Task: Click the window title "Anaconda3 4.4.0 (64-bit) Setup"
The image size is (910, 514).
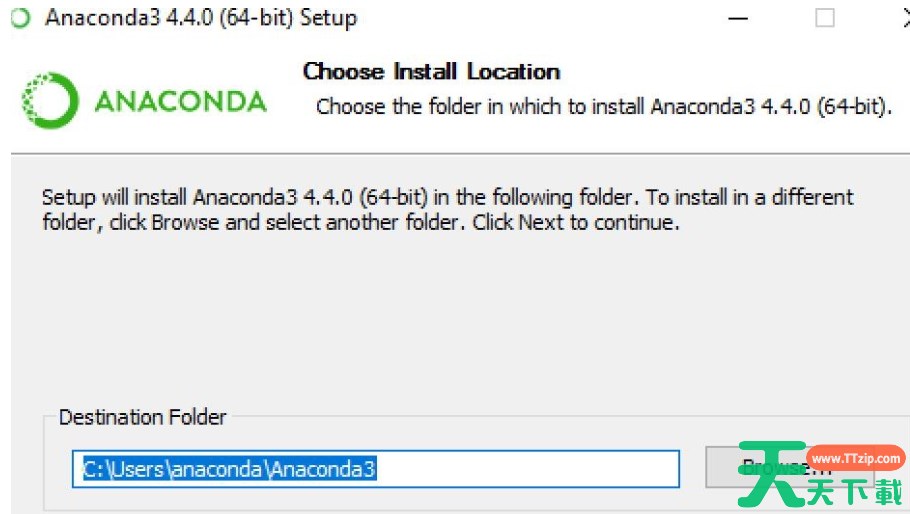Action: click(x=200, y=18)
